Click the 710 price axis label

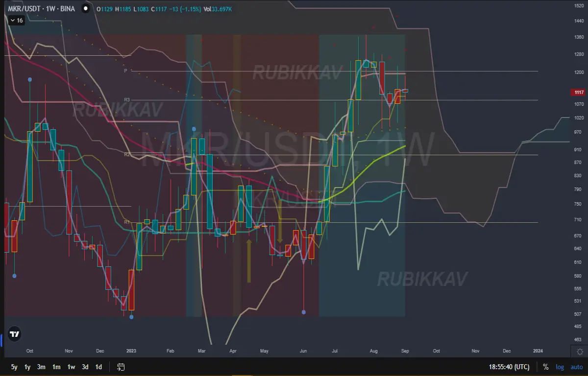click(x=578, y=220)
